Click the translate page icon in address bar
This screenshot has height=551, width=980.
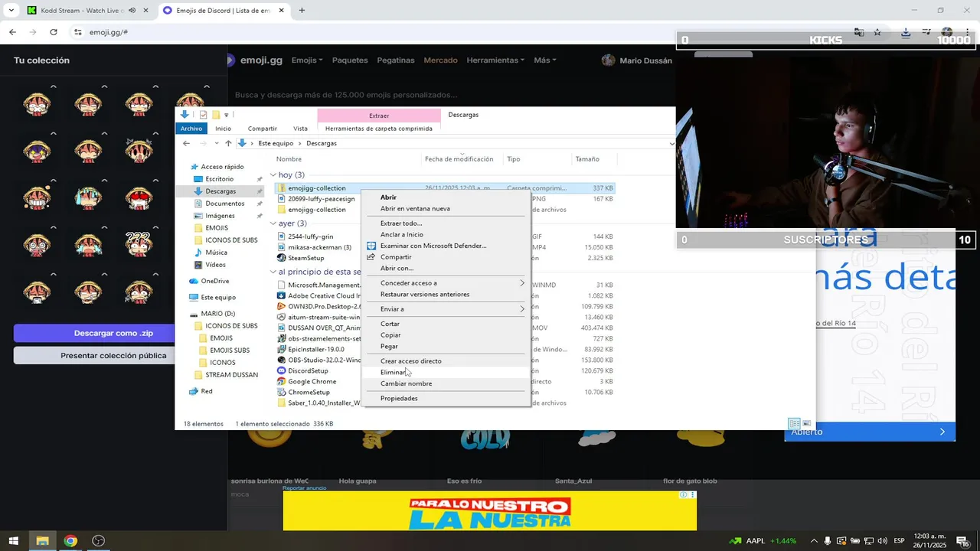pos(859,32)
